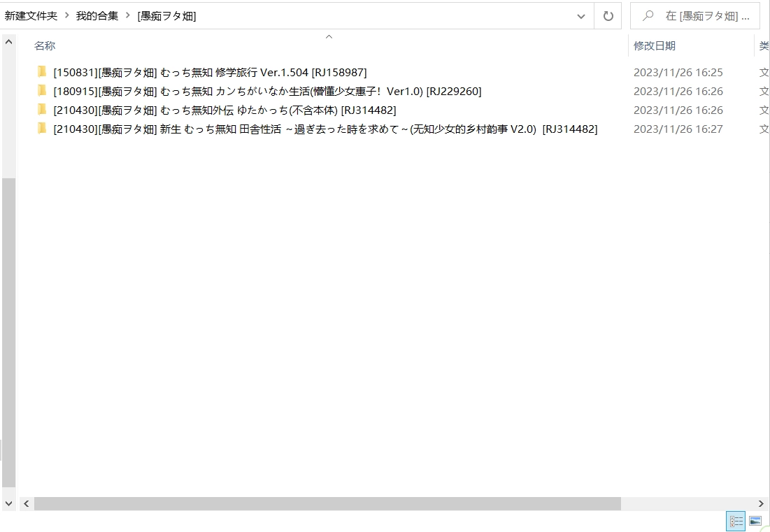Click left pane scroll up arrow
Screen dimensions: 770x532
(9, 42)
